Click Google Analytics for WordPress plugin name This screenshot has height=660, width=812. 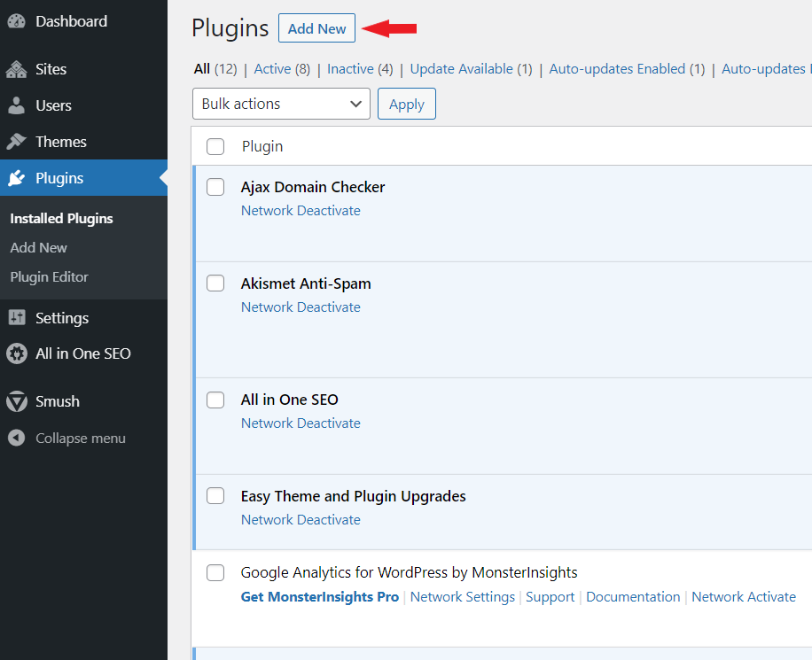(410, 572)
